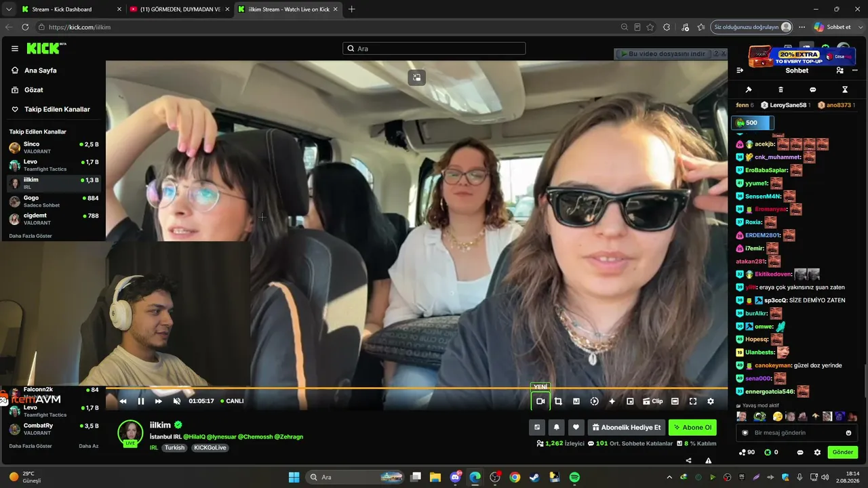Expand Daha Fazla Göster under followed channels
Screen dimensions: 868x488
coord(31,236)
